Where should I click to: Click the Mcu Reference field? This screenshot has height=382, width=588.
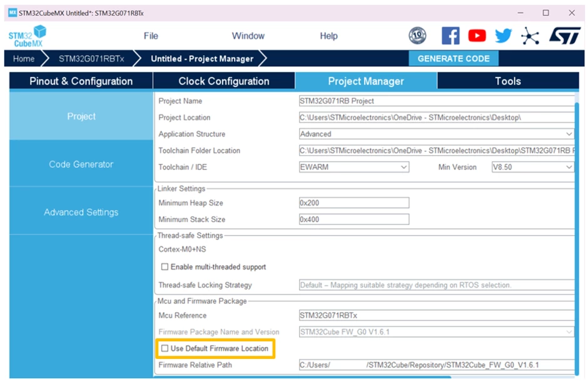(x=437, y=315)
